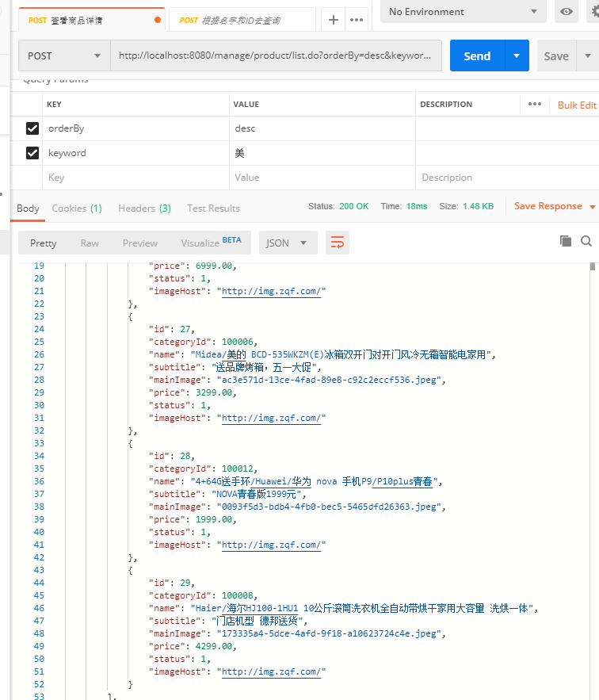The width and height of the screenshot is (599, 700).
Task: Click the empty Value placeholder field
Action: [x=322, y=178]
